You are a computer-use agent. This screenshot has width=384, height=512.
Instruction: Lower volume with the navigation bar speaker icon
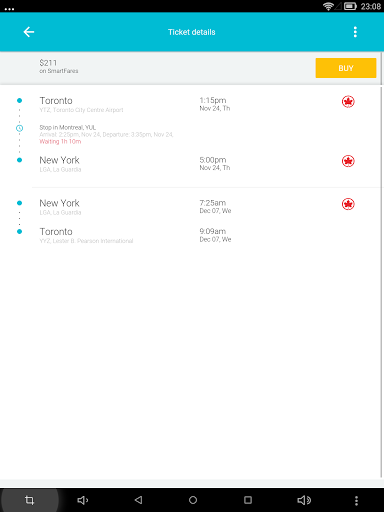(83, 500)
